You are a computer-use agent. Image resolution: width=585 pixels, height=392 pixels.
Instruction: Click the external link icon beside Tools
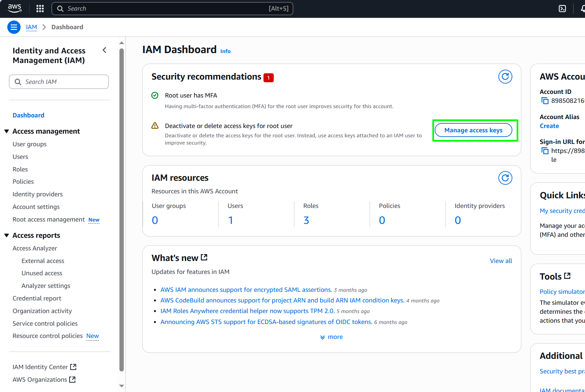567,276
